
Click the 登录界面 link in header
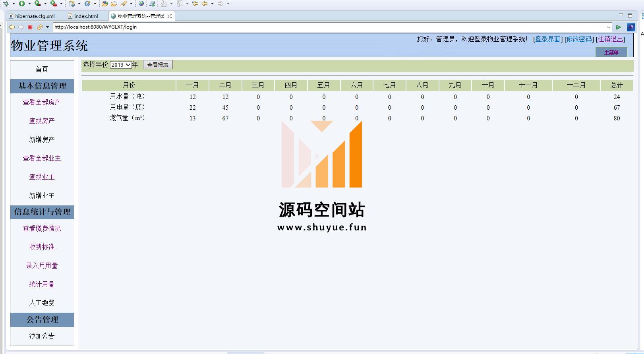click(x=547, y=39)
